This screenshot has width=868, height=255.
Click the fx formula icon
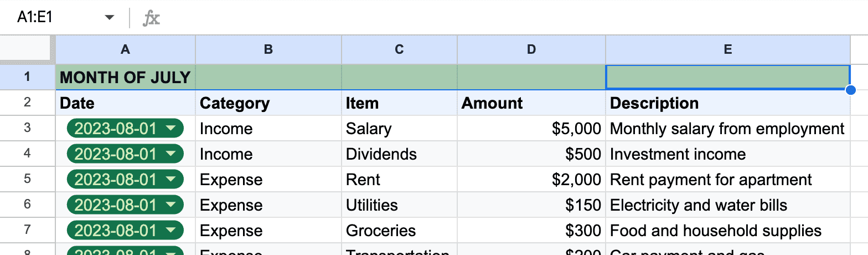coord(151,18)
